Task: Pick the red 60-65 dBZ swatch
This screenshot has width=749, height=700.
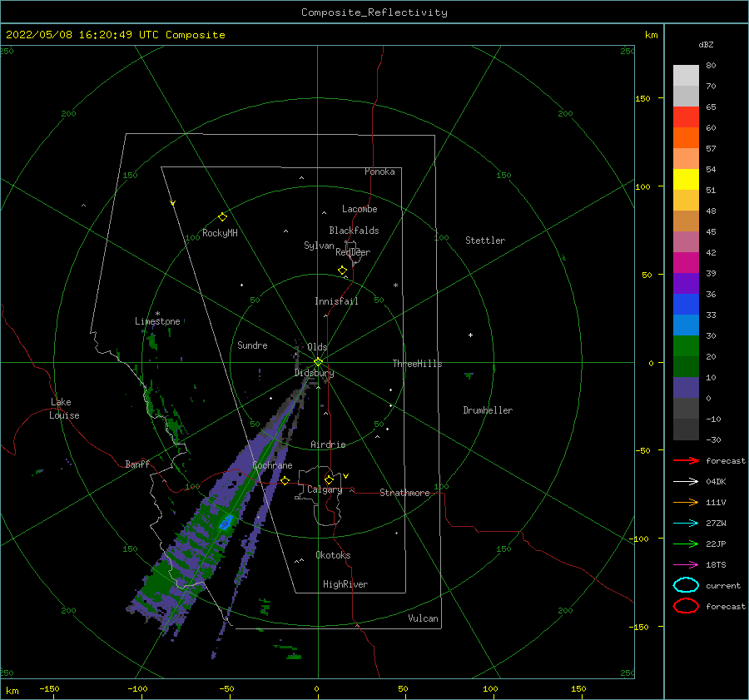Action: [686, 117]
